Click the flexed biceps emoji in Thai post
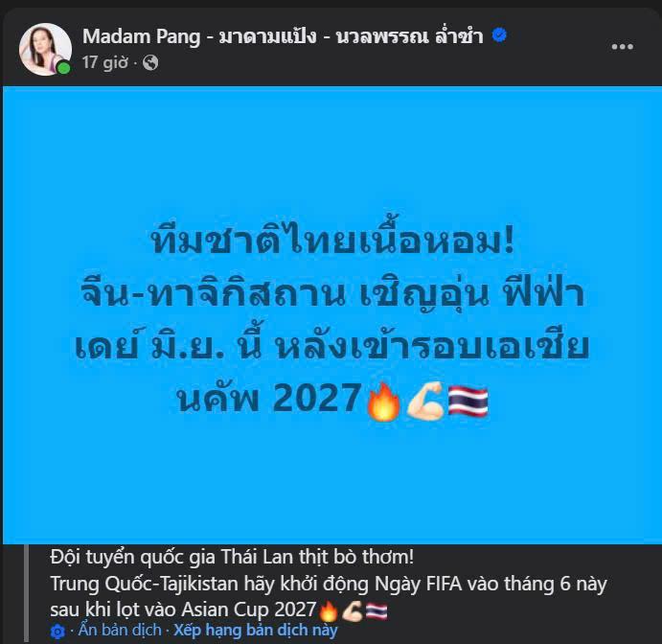 (x=424, y=400)
